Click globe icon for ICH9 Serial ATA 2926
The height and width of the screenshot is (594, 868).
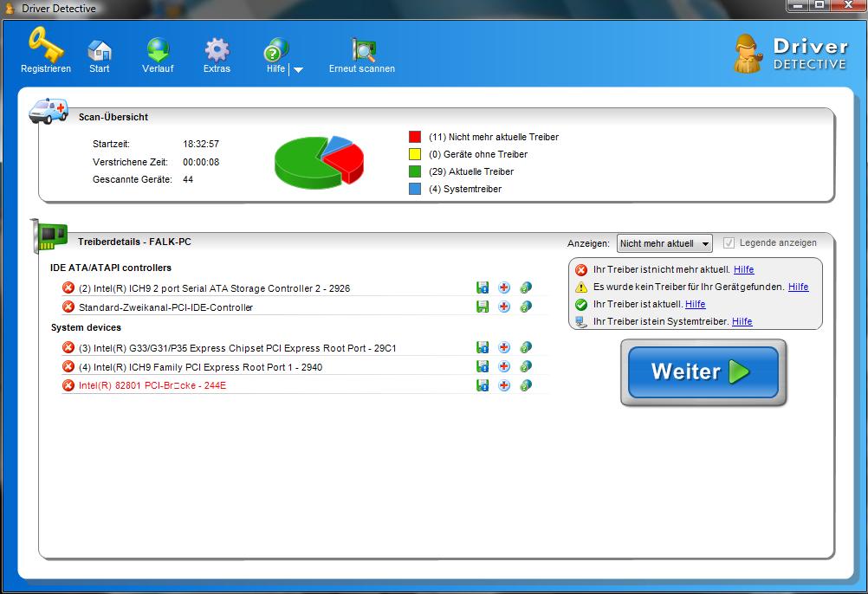tap(526, 287)
